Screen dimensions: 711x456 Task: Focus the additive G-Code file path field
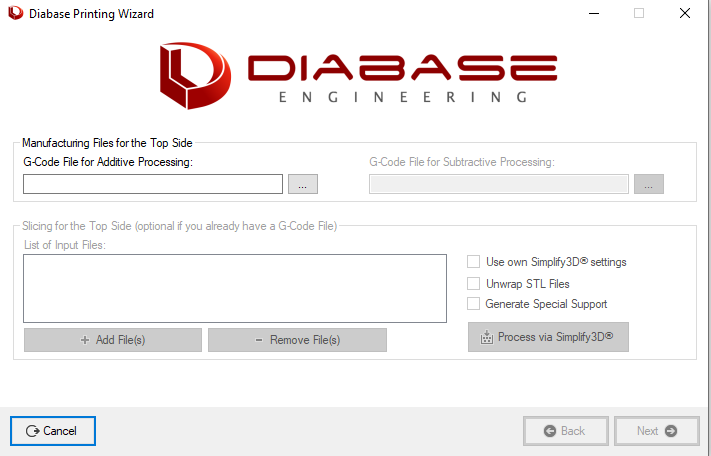point(153,184)
